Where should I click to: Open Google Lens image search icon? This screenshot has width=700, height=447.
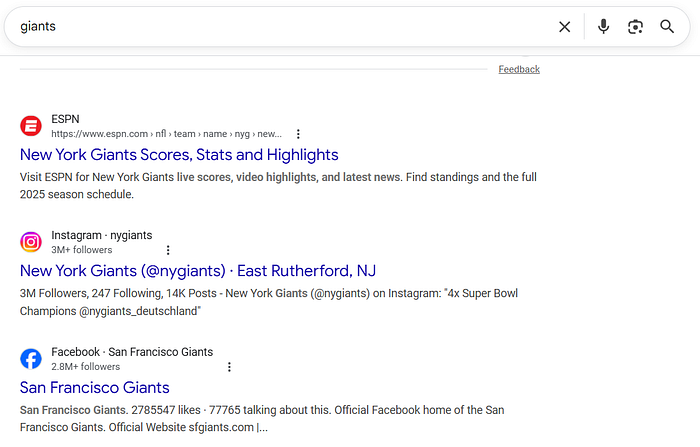635,27
